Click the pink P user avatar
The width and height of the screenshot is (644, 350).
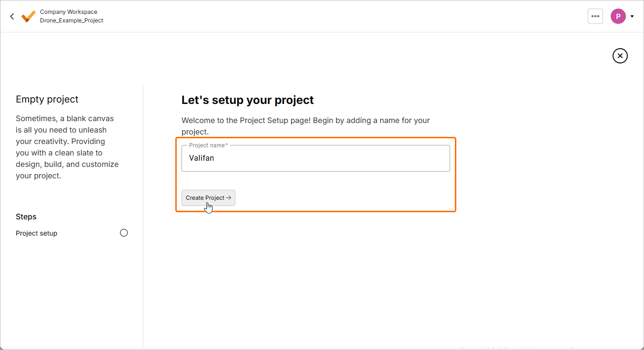(x=618, y=16)
